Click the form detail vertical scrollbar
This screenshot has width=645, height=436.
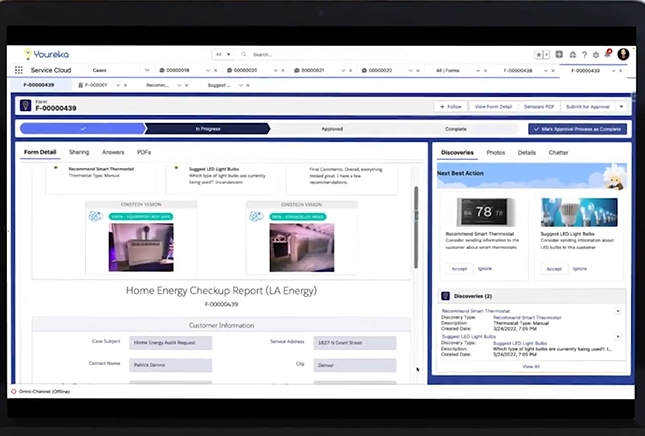(416, 227)
